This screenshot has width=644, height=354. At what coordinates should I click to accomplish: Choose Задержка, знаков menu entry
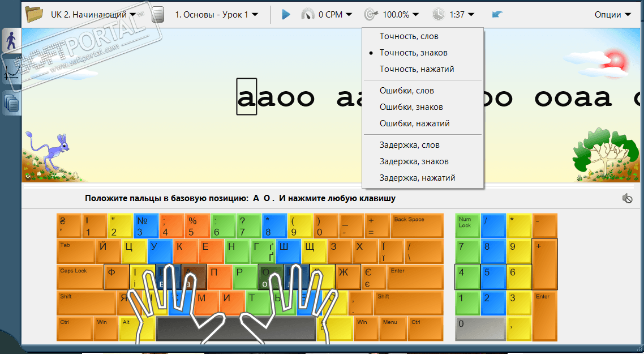pos(423,161)
